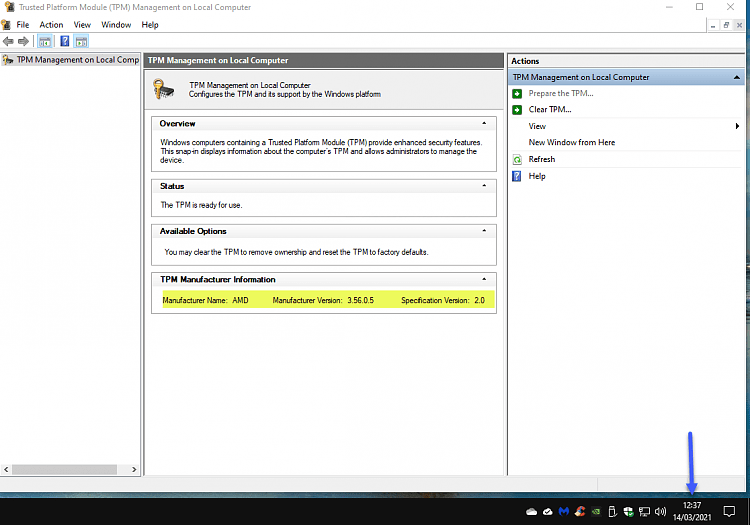Image resolution: width=750 pixels, height=525 pixels.
Task: Open the Window menu
Action: point(116,25)
